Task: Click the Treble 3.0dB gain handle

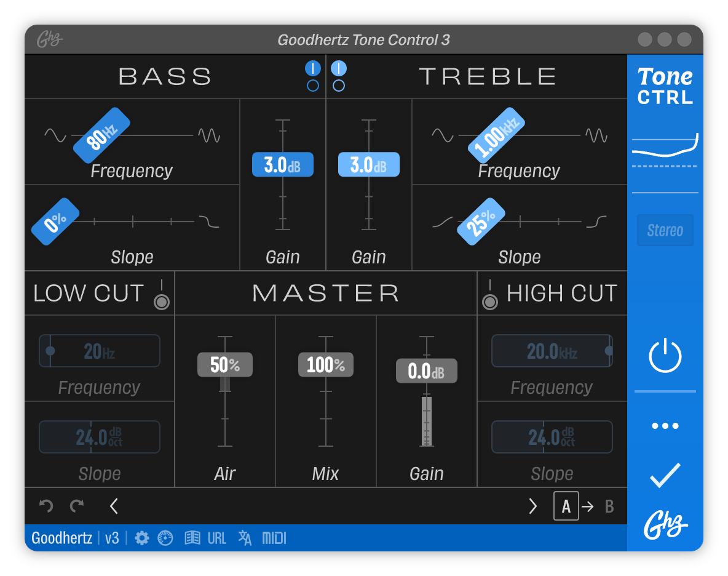Action: 369,164
